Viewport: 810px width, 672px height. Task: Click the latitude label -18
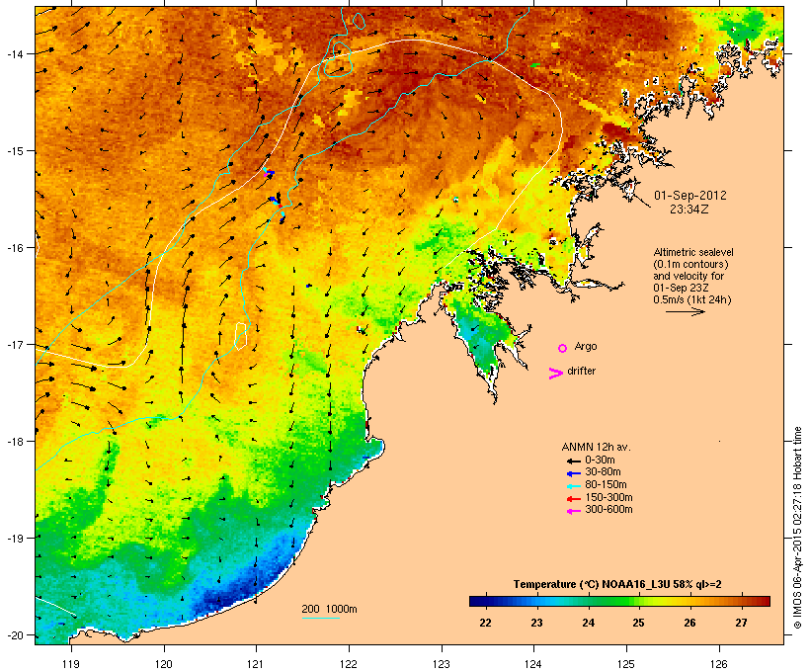pos(15,441)
